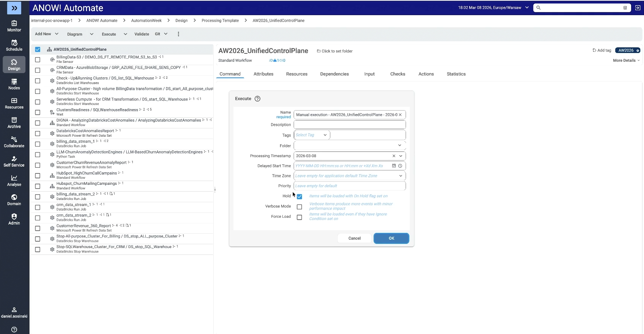Uncheck the Hold checkbox
This screenshot has height=334, width=644.
[299, 197]
